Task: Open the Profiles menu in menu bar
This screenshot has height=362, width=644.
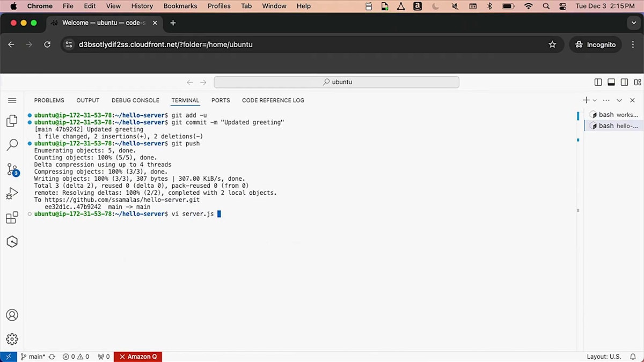Action: pos(219,6)
